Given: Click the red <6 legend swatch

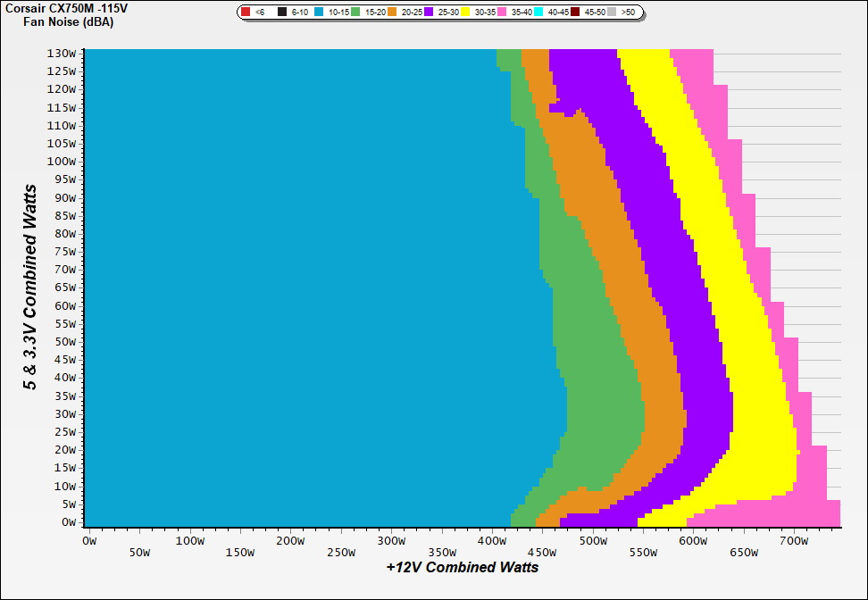Looking at the screenshot, I should [x=246, y=12].
